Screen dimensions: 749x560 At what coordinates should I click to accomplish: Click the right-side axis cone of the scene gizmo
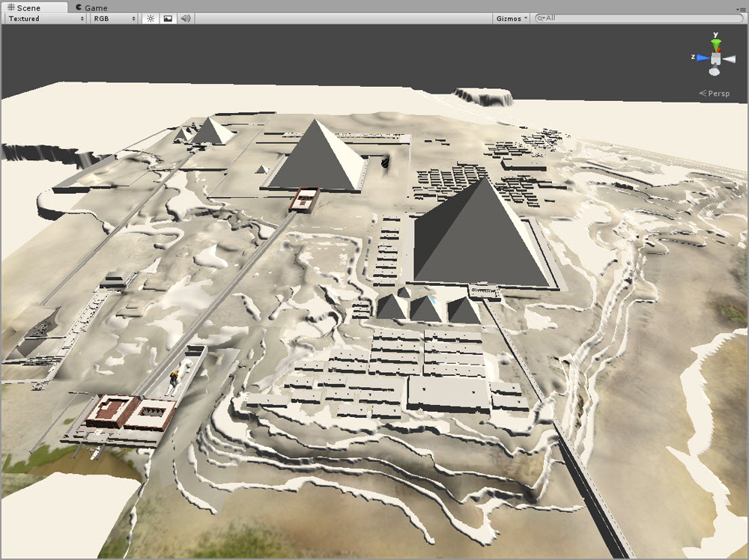click(x=730, y=59)
